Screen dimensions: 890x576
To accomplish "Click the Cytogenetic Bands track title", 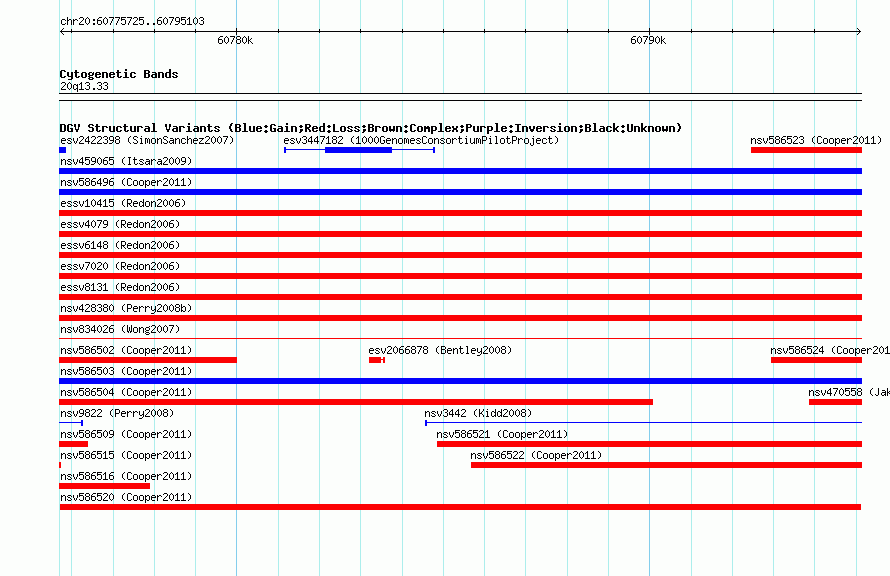I will pyautogui.click(x=119, y=74).
